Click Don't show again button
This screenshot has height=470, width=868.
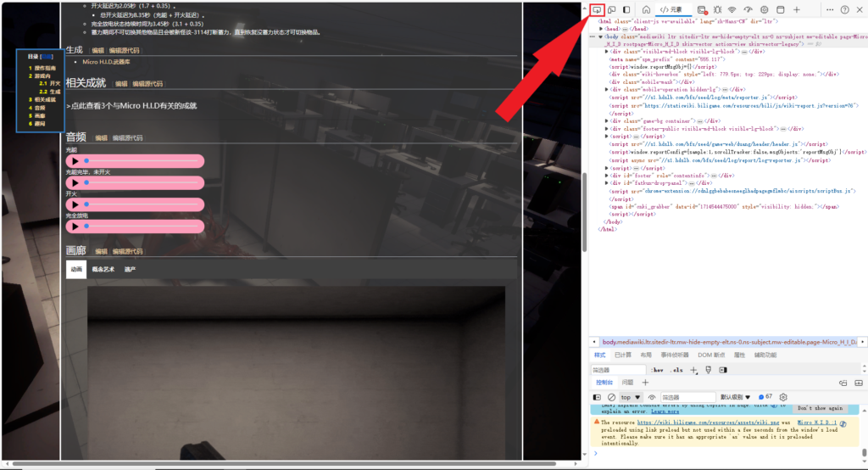(820, 408)
